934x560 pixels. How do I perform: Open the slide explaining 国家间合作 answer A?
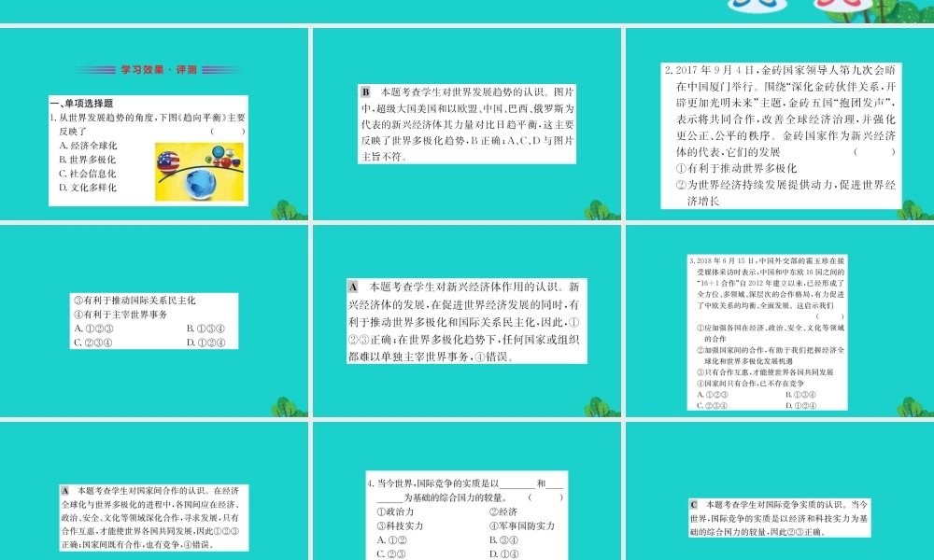(154, 490)
